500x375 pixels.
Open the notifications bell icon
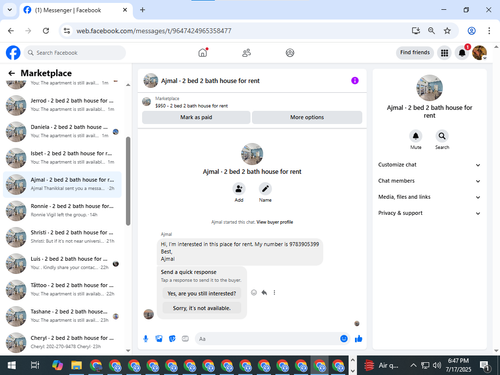click(x=462, y=53)
